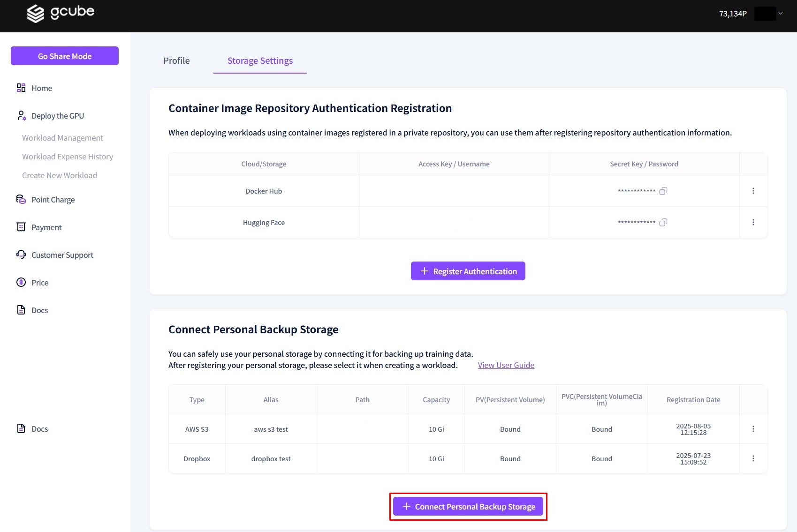Select the Payment sidebar icon
This screenshot has height=532, width=797.
21,227
